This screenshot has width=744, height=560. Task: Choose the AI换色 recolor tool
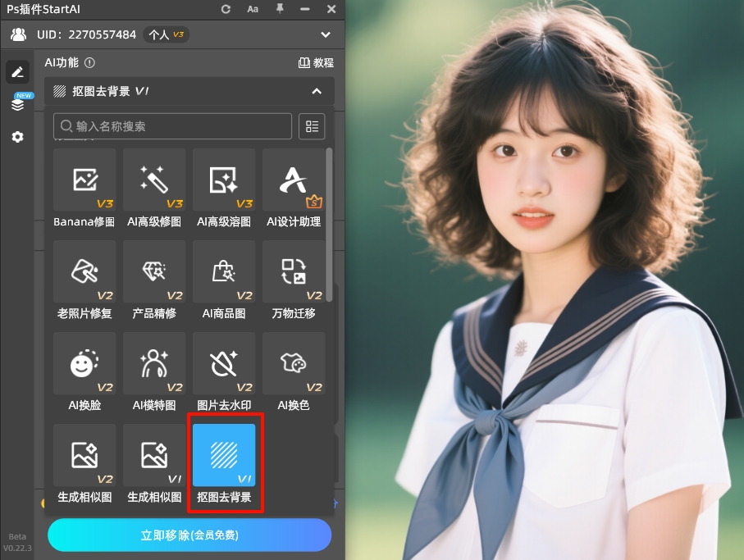(x=294, y=364)
